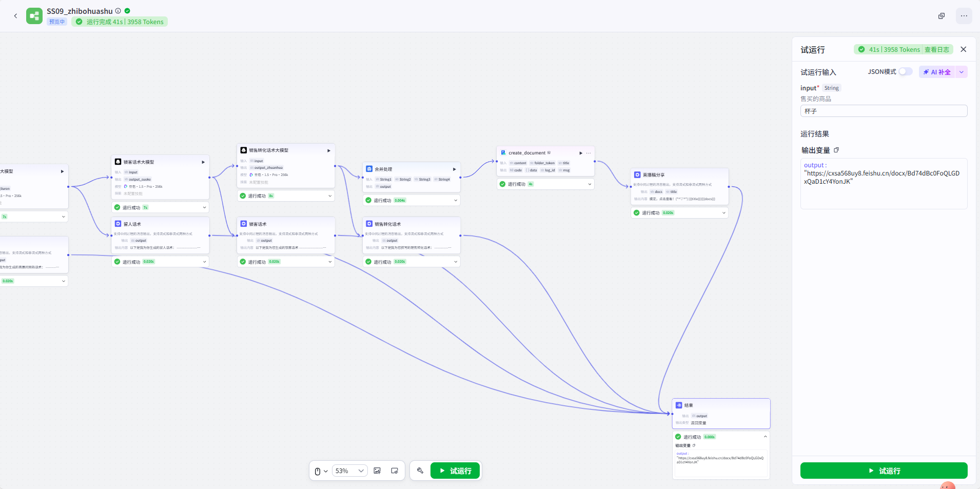Select the 留人话术 node icon
The image size is (980, 489).
[118, 224]
